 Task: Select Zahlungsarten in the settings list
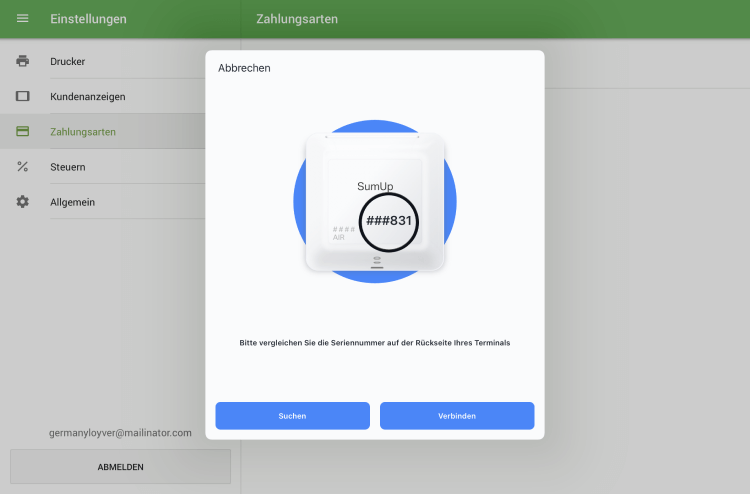[83, 132]
